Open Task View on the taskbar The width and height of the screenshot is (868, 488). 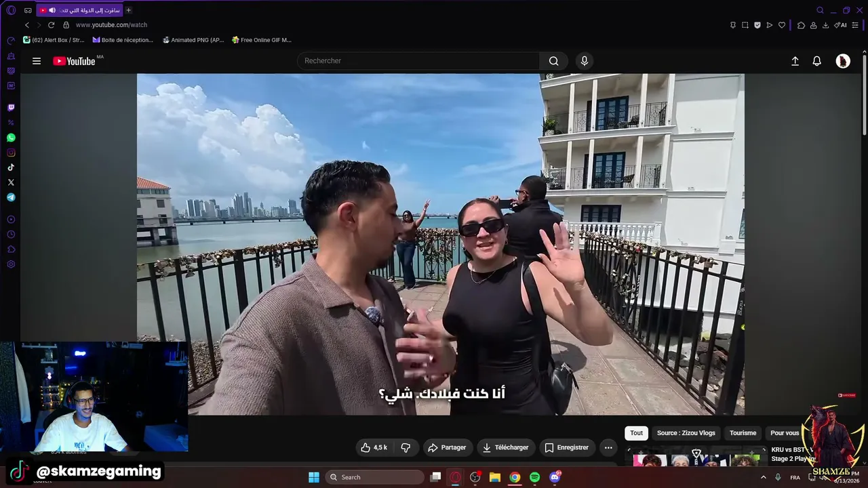pos(436,477)
